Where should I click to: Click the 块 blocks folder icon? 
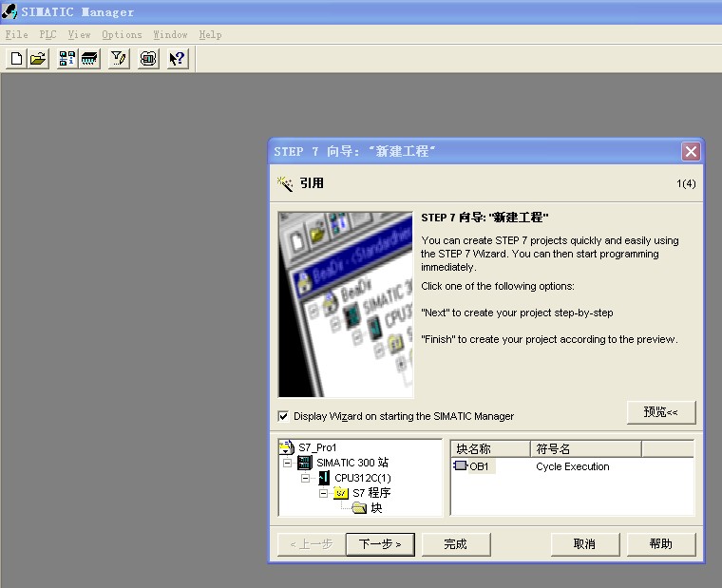(359, 508)
